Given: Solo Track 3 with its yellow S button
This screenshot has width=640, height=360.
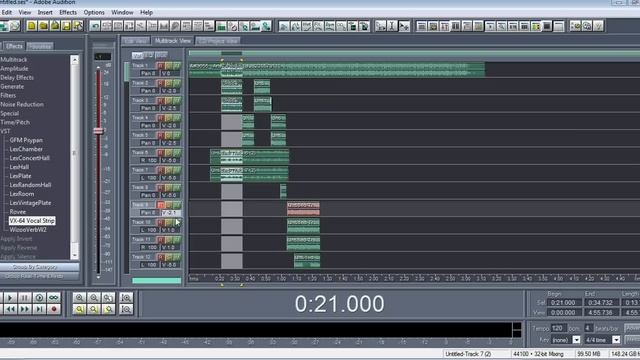Looking at the screenshot, I should [x=168, y=100].
